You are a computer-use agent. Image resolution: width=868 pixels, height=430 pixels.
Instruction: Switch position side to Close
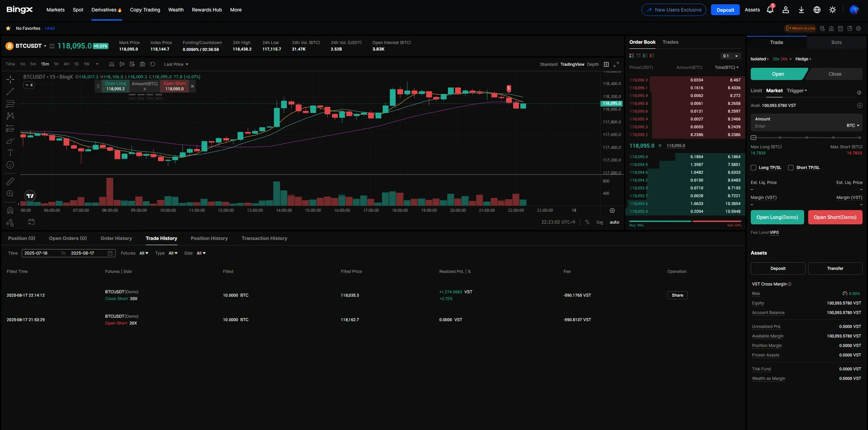point(835,74)
